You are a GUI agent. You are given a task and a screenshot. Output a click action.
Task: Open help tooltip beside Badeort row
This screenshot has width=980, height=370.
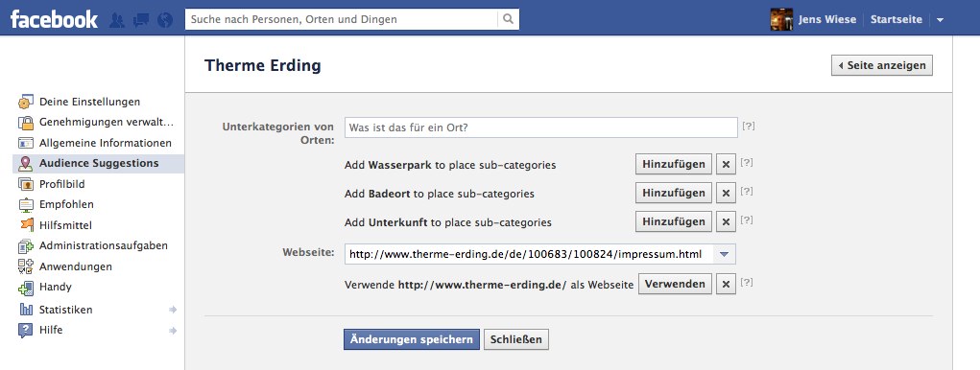(x=746, y=191)
